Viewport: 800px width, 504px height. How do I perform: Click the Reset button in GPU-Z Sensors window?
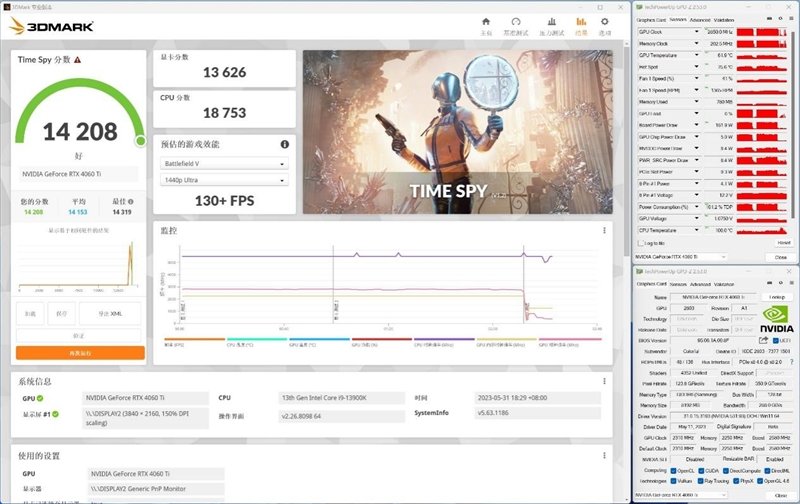[783, 243]
